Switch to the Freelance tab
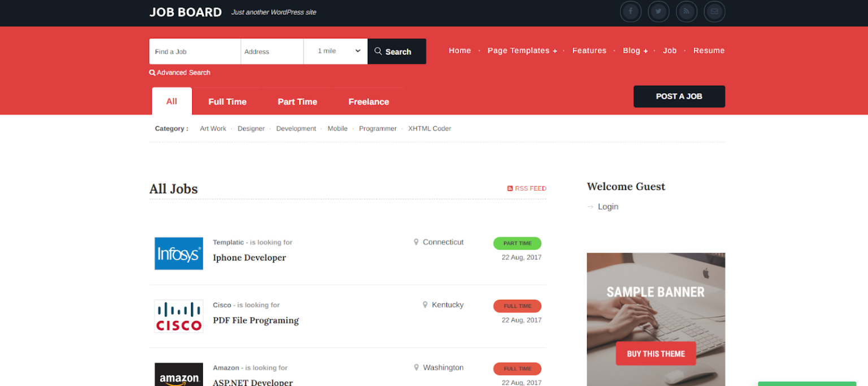This screenshot has height=386, width=868. (368, 102)
